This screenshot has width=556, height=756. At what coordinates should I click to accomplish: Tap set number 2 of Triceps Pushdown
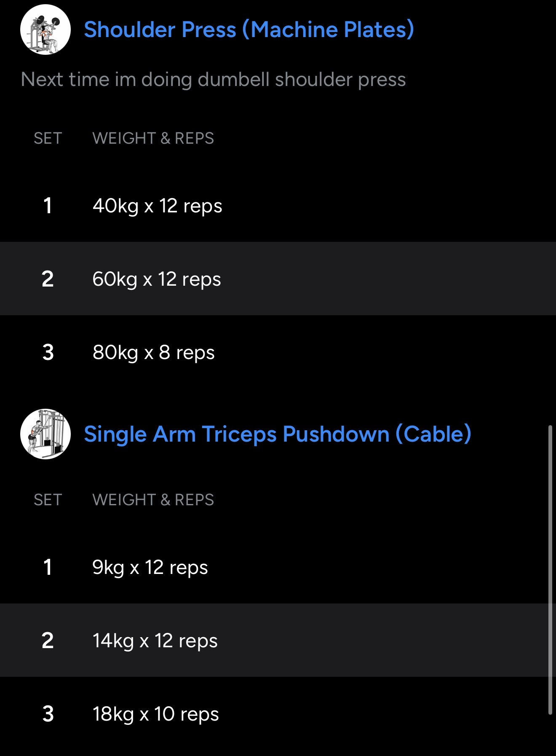(48, 641)
